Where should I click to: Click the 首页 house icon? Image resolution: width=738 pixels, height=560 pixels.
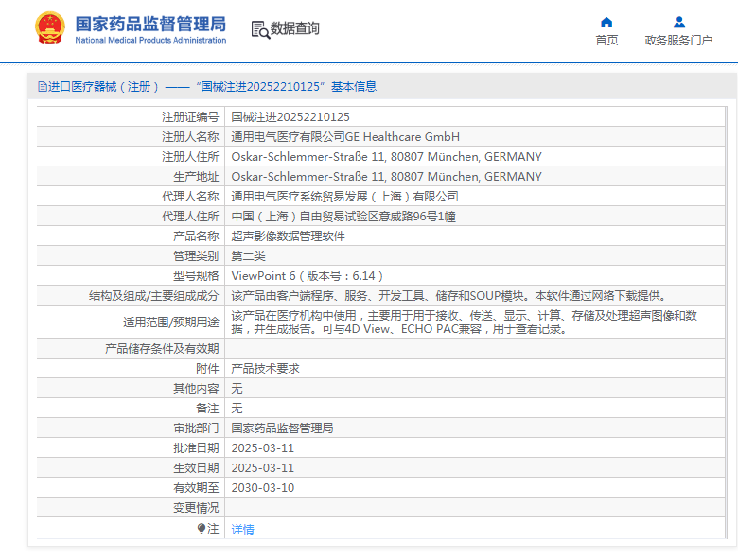606,22
